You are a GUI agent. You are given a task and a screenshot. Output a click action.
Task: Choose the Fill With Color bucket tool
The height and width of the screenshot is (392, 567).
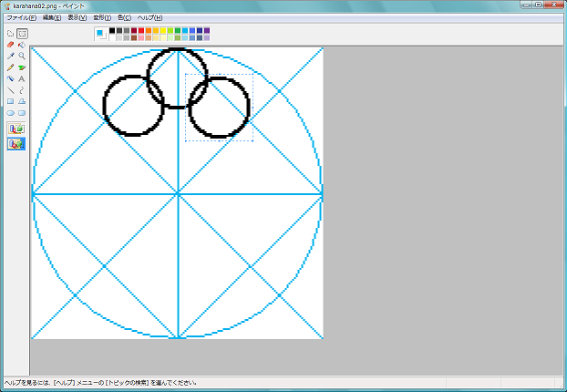tap(22, 45)
